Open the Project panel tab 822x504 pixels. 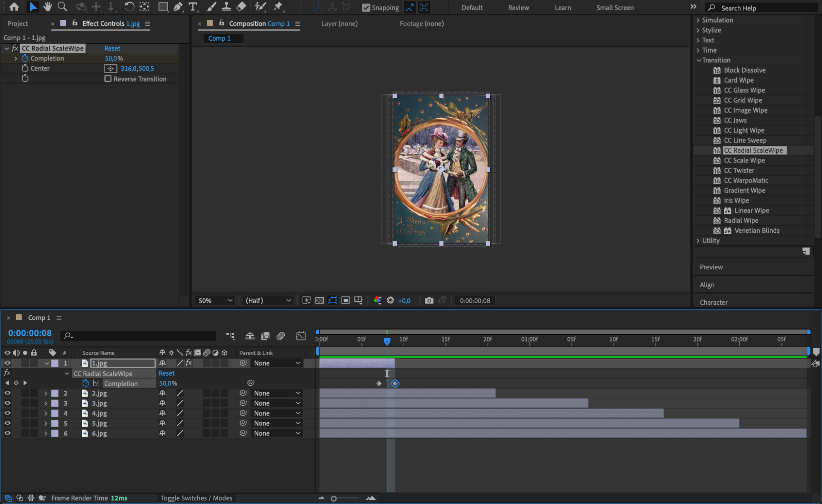18,24
